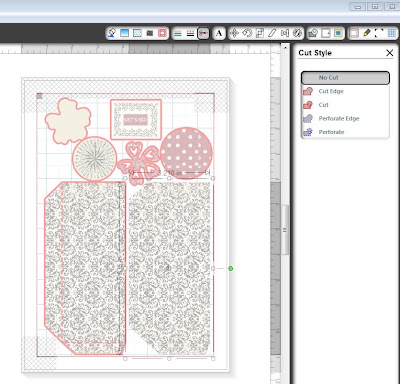Open the Line Style tool
The height and width of the screenshot is (384, 400).
click(x=190, y=33)
